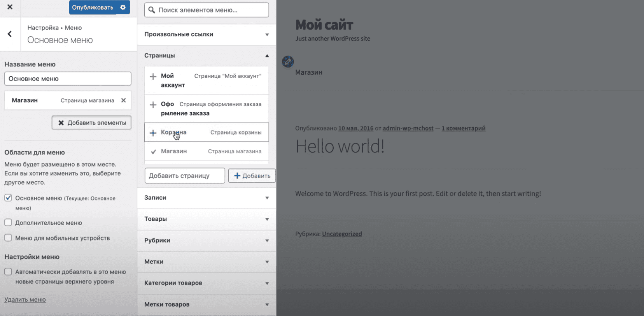Enable Дополнительное меню checkbox
This screenshot has height=316, width=644.
tap(8, 223)
